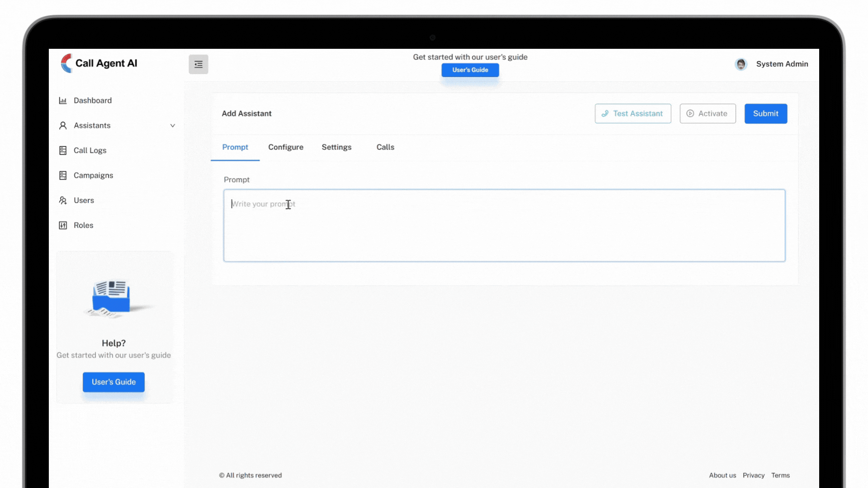
Task: Open the Users section
Action: point(84,200)
